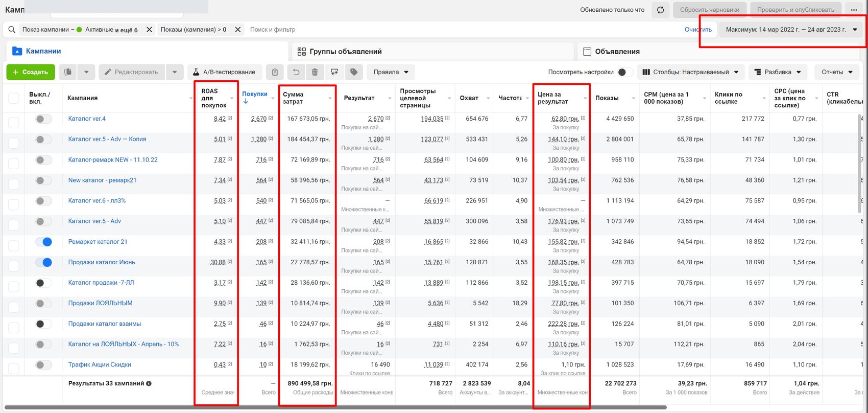Image resolution: width=868 pixels, height=413 pixels.
Task: Click the undo arrow icon
Action: [296, 72]
